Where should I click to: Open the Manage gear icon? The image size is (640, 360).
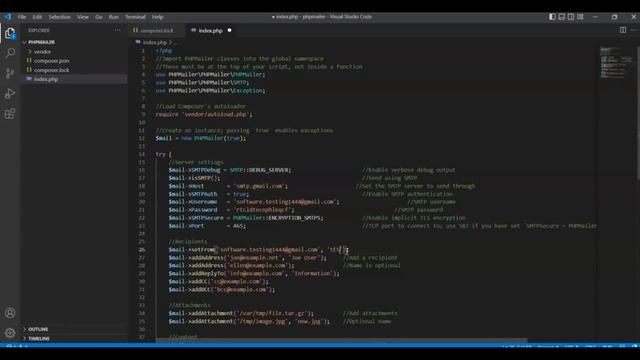10,333
